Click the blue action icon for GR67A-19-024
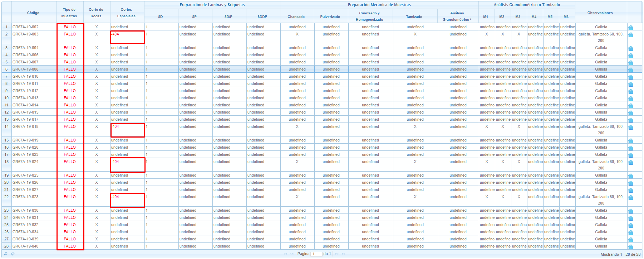 pos(631,162)
